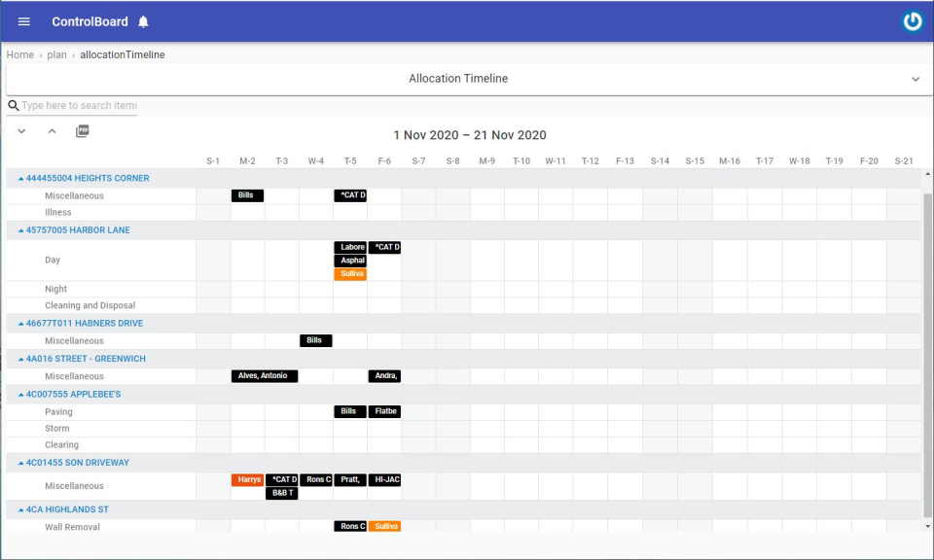Open the Allocation Timeline dropdown

coord(916,79)
